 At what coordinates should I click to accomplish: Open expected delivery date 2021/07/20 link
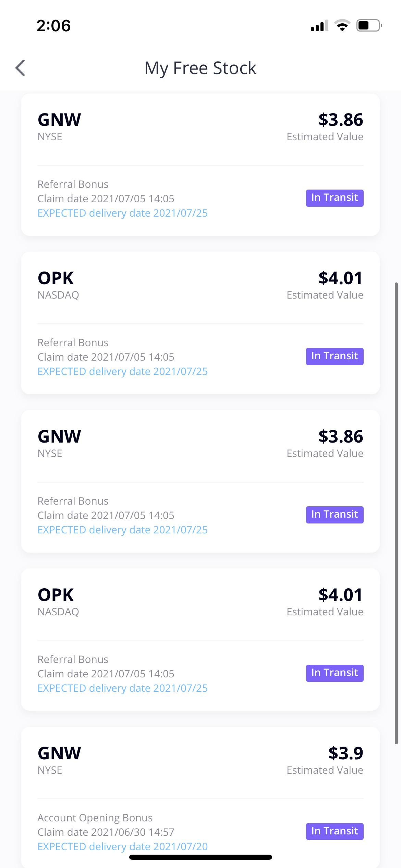[x=122, y=846]
